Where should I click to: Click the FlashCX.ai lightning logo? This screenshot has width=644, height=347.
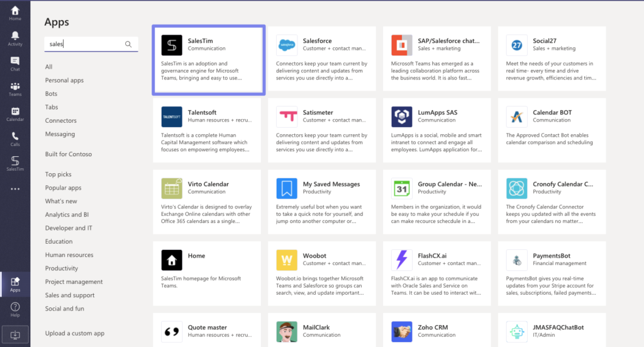pyautogui.click(x=402, y=260)
